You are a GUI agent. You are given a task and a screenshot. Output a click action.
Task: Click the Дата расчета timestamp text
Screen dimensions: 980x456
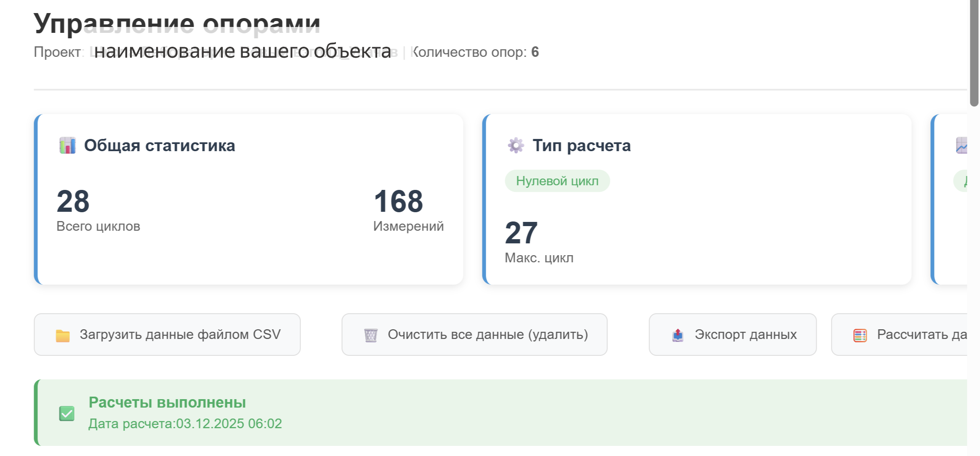(x=185, y=424)
